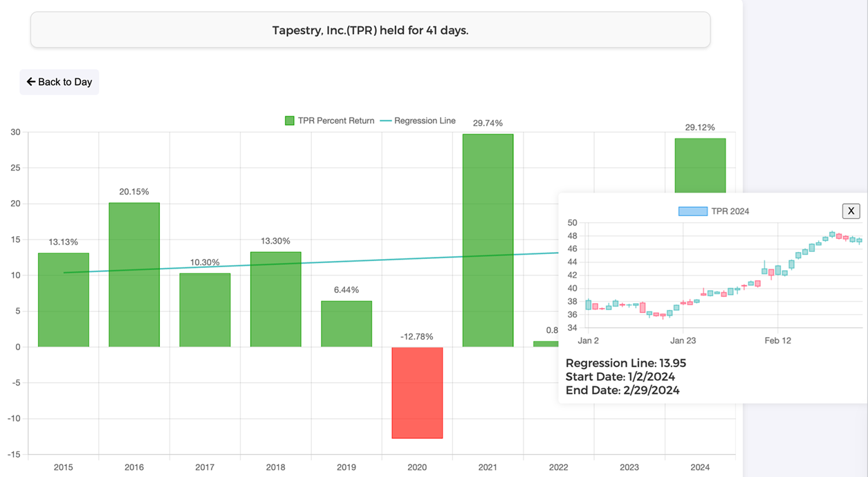
Task: Select the 2024 bar showing 29.12%
Action: click(x=700, y=166)
